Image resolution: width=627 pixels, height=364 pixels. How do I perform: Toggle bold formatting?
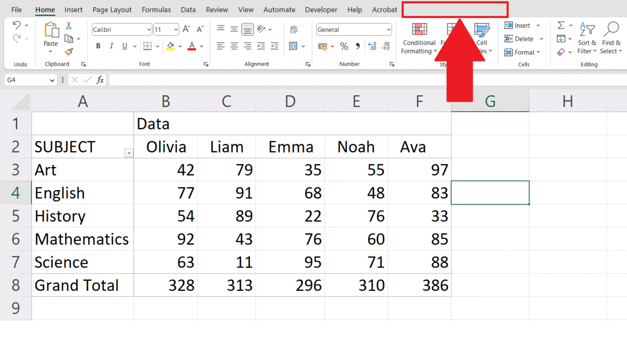(x=98, y=46)
